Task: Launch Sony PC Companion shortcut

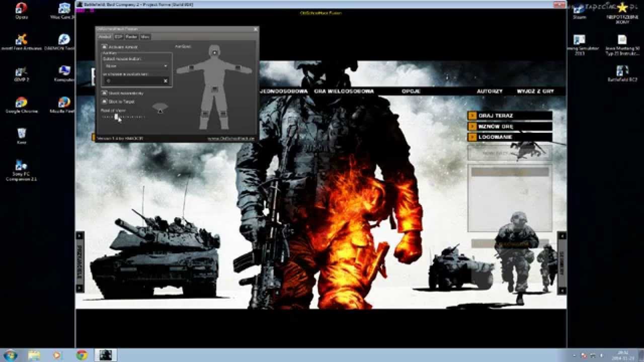Action: [x=21, y=170]
